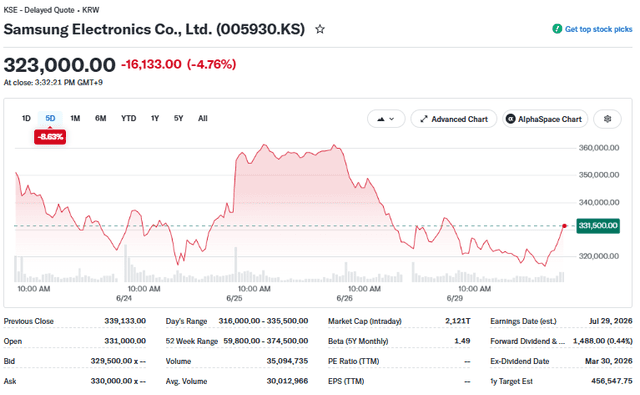
Task: Click the 6/26 date label on chart axis
Action: coord(344,298)
